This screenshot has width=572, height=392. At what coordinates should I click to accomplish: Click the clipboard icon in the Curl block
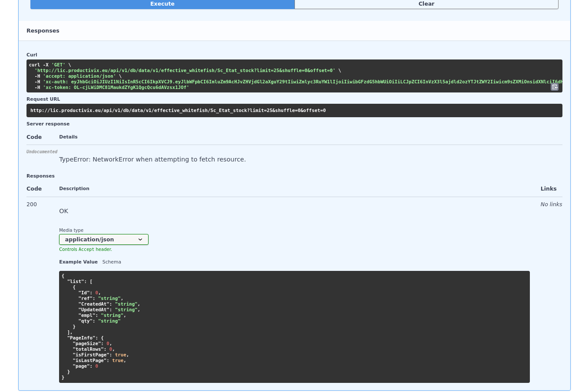click(x=555, y=87)
